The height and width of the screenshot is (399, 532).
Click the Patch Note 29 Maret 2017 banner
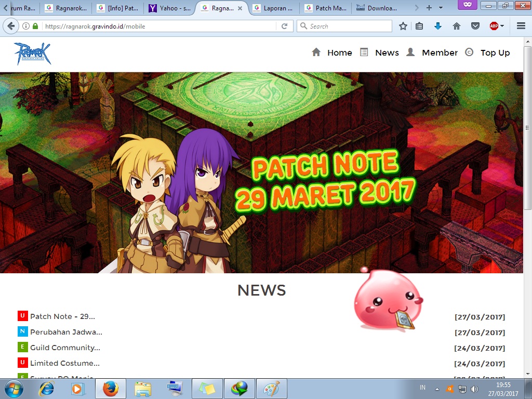pyautogui.click(x=262, y=172)
